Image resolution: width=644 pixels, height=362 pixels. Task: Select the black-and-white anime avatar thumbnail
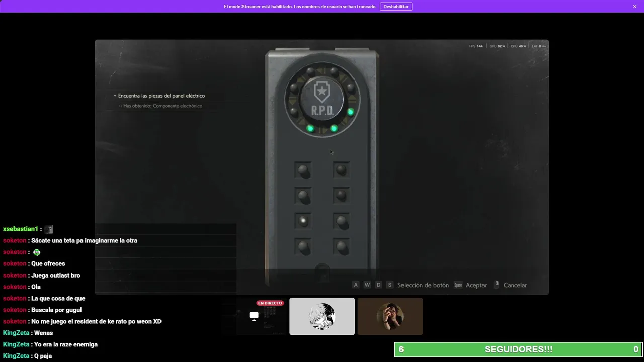pyautogui.click(x=322, y=316)
